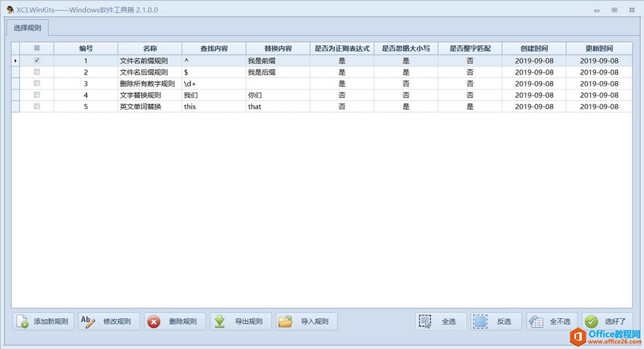Select the row header arrow of row 1
644x349 pixels.
click(x=15, y=60)
